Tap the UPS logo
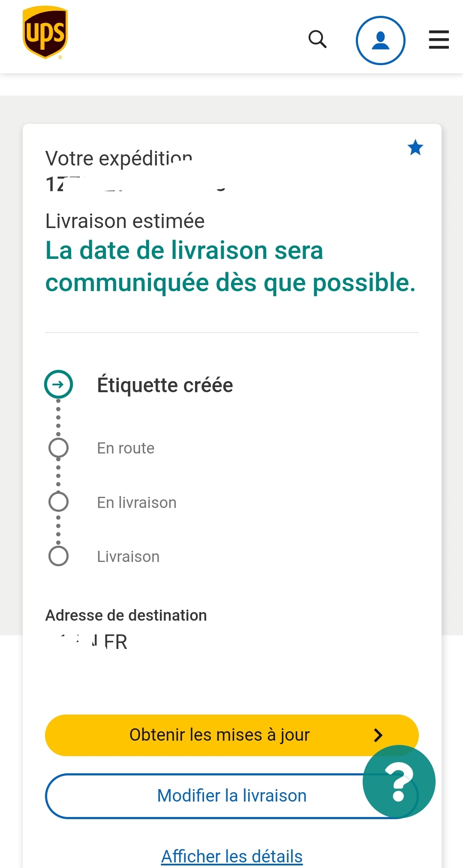The width and height of the screenshot is (463, 868). click(x=45, y=33)
